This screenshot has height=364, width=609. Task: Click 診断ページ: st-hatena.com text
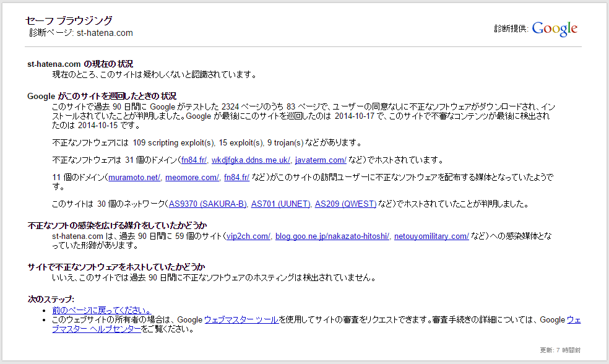pyautogui.click(x=81, y=33)
